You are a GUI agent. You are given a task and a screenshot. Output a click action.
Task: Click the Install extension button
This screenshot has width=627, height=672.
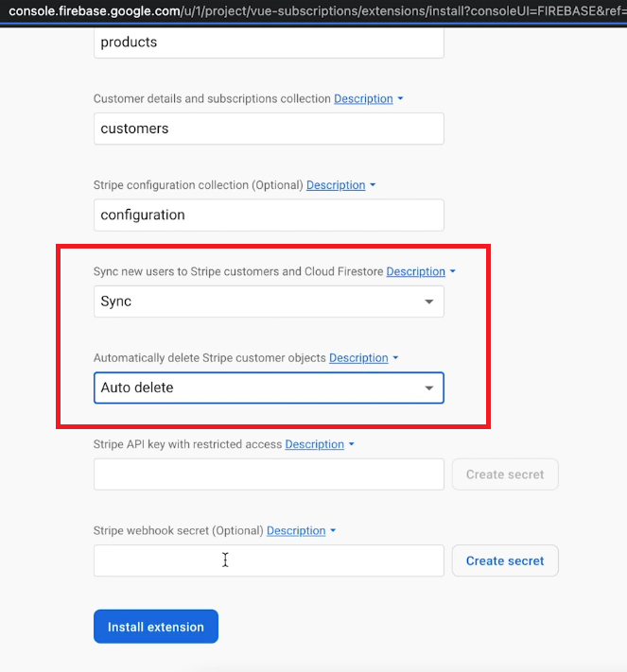coord(156,626)
